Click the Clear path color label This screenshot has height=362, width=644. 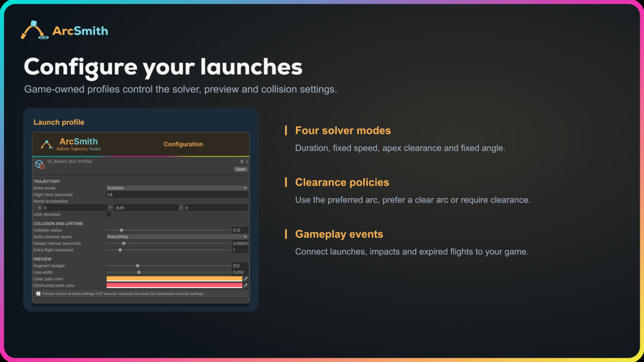pyautogui.click(x=48, y=279)
